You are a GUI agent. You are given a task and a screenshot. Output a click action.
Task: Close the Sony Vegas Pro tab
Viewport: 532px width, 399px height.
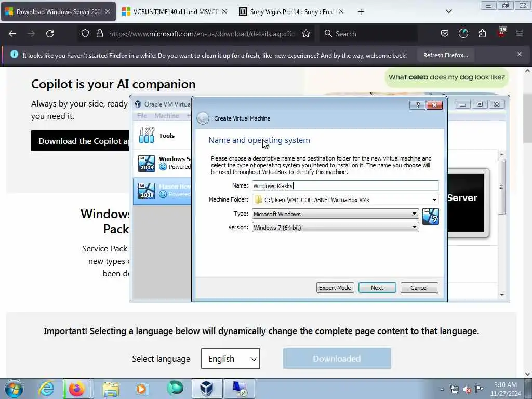pos(341,11)
